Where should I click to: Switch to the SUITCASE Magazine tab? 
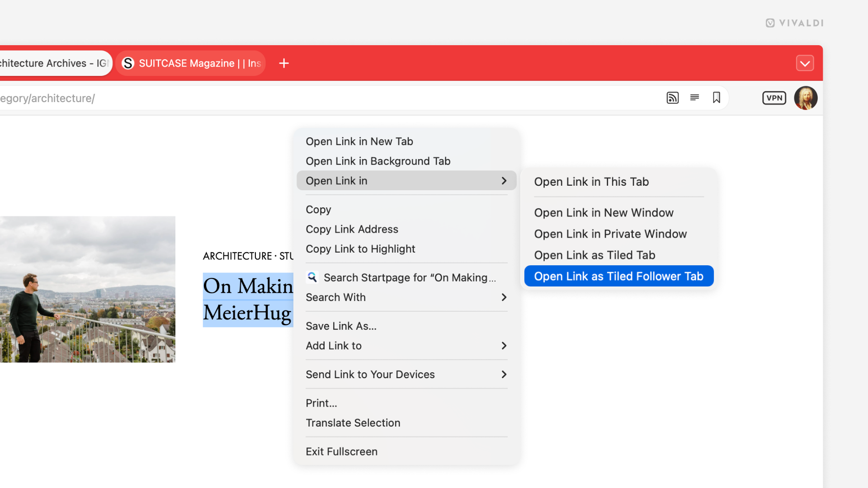tap(190, 63)
